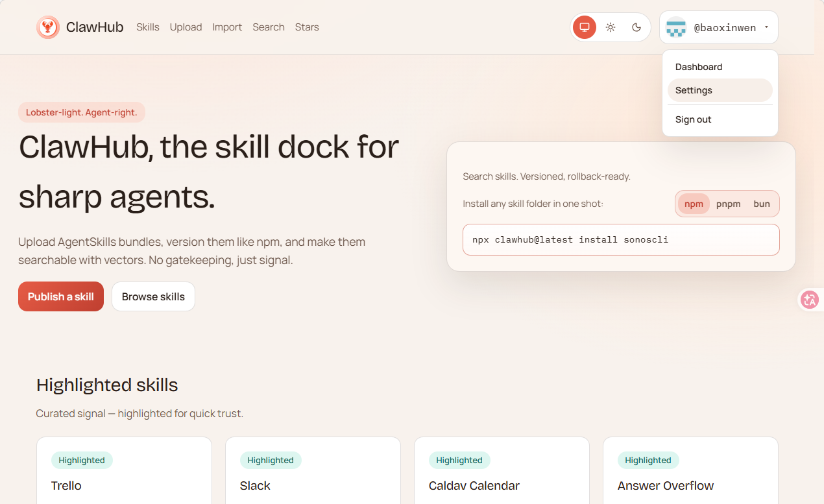824x504 pixels.
Task: Choose npm as the package manager
Action: (694, 204)
